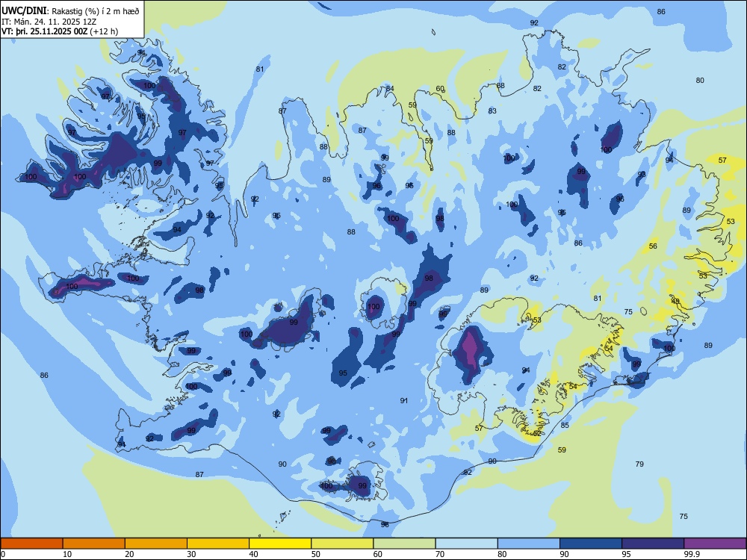The image size is (747, 560).
Task: Click the map humidity value '93'
Action: 642,174
